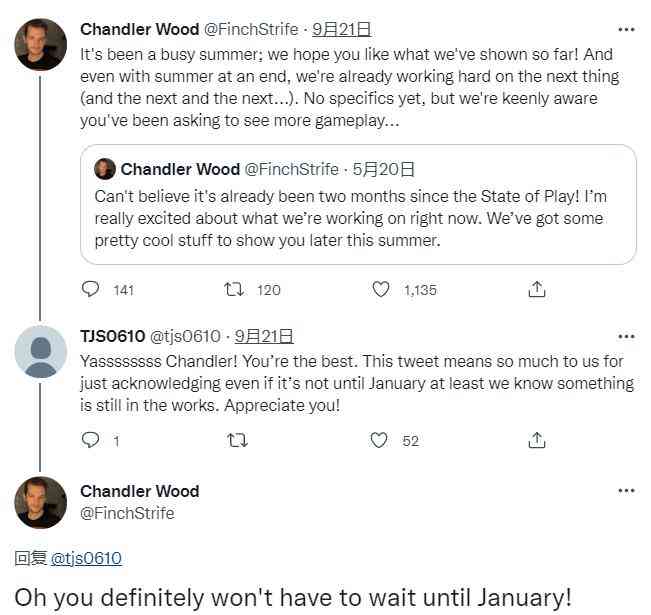Like TJS0610's tweet with 52 likes
This screenshot has height=615, width=651.
(379, 440)
